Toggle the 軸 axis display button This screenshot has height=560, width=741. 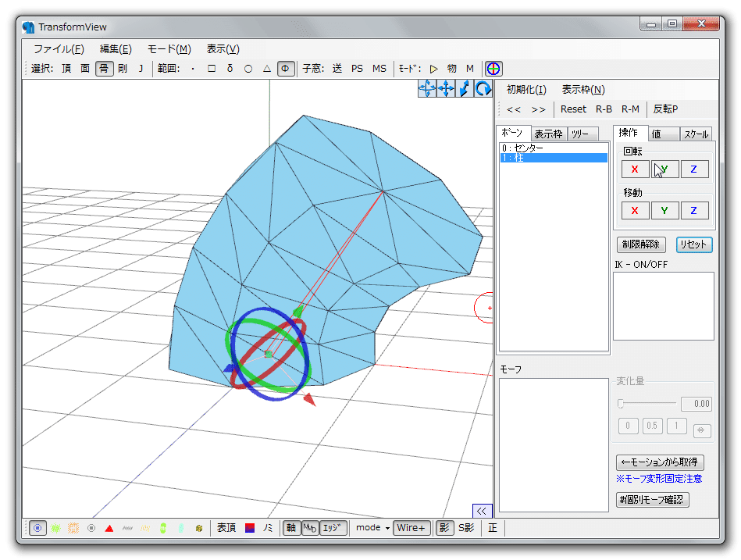291,528
